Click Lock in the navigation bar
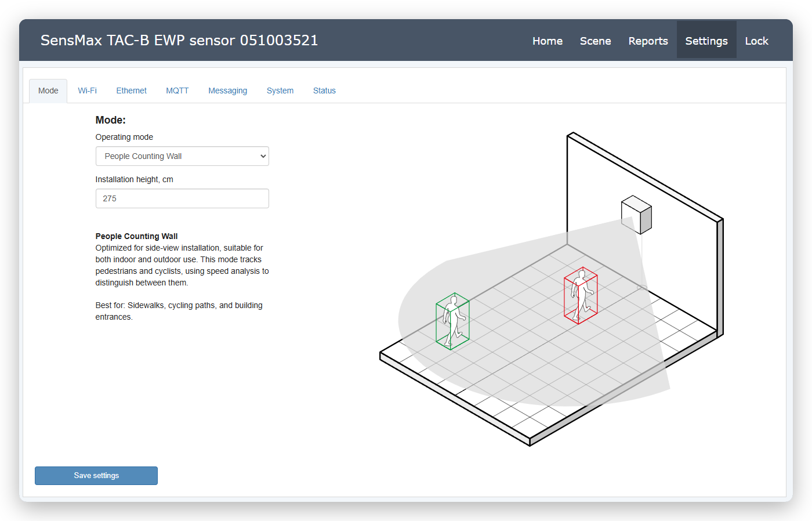This screenshot has height=521, width=812. pyautogui.click(x=756, y=41)
